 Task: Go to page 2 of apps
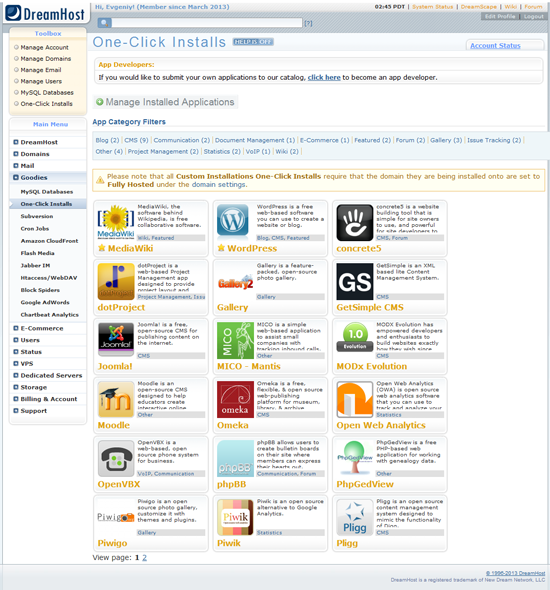point(144,558)
